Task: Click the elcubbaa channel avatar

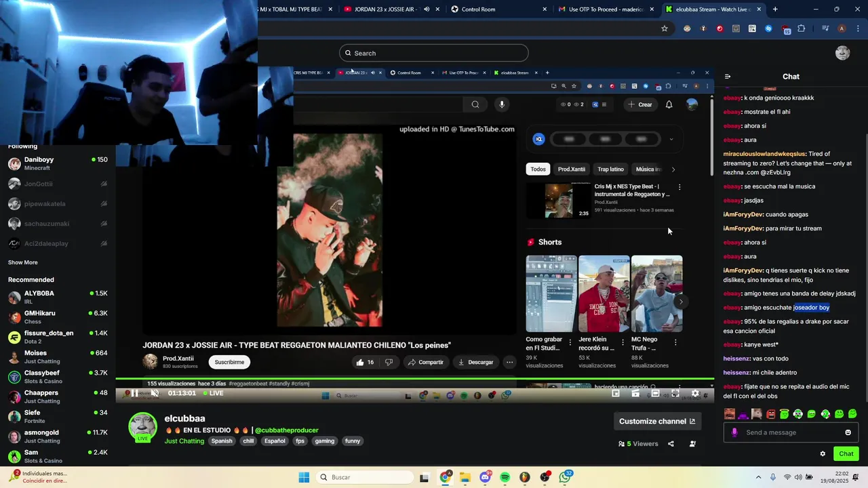Action: 143,427
